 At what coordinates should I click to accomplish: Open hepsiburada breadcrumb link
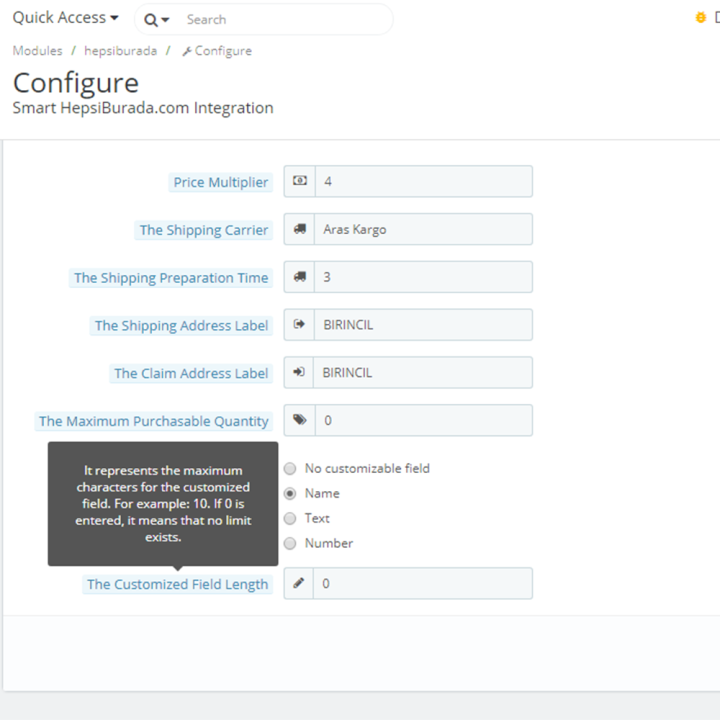coord(121,51)
